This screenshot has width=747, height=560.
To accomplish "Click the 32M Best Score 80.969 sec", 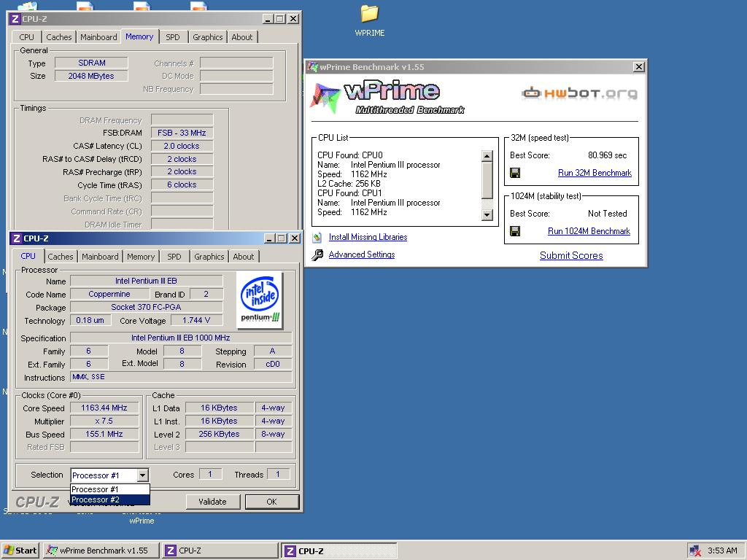I will pyautogui.click(x=607, y=155).
